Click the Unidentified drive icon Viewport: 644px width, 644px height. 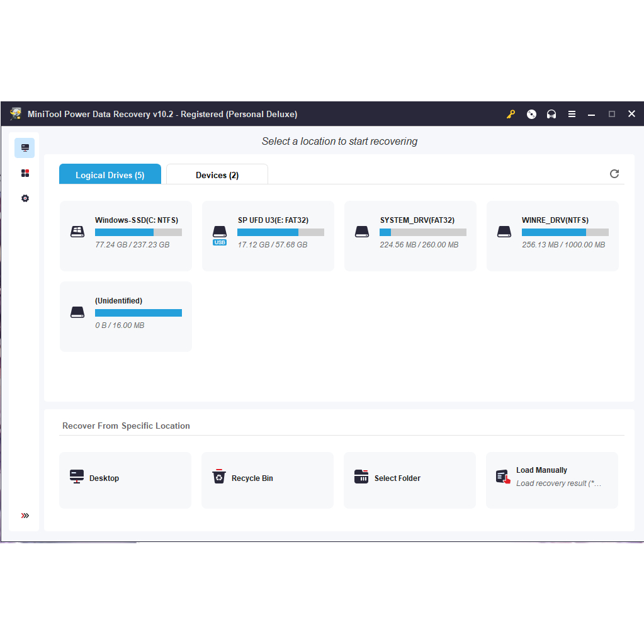point(77,312)
